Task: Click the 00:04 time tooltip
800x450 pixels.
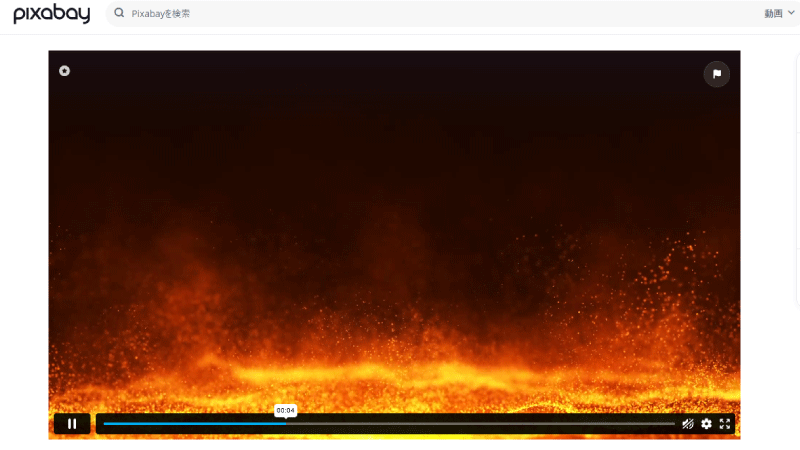Action: (285, 410)
